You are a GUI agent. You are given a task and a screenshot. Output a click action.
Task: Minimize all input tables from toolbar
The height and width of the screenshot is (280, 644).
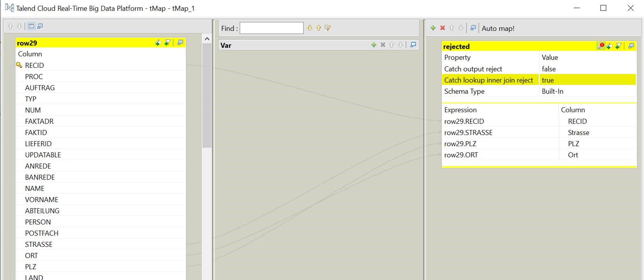tap(40, 26)
